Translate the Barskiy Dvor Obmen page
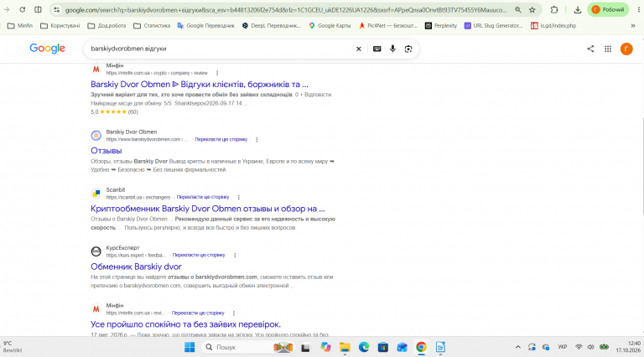Viewport: 644px width, 357px height. tap(221, 139)
